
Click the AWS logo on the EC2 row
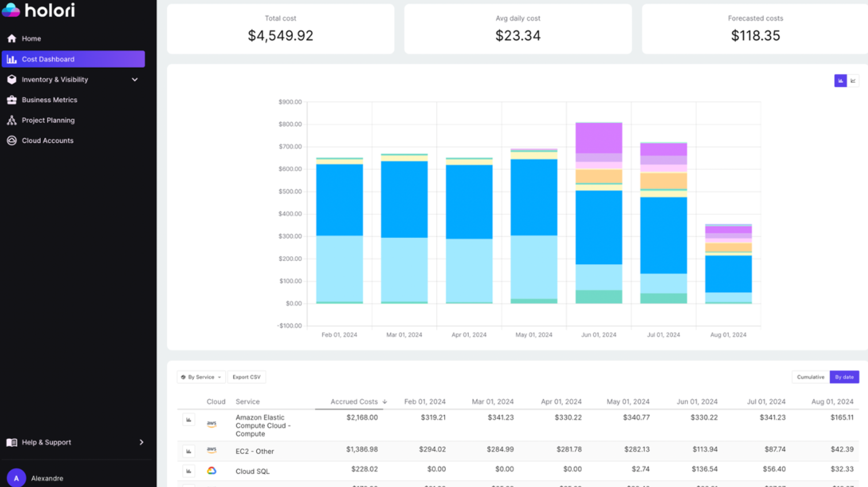point(211,451)
